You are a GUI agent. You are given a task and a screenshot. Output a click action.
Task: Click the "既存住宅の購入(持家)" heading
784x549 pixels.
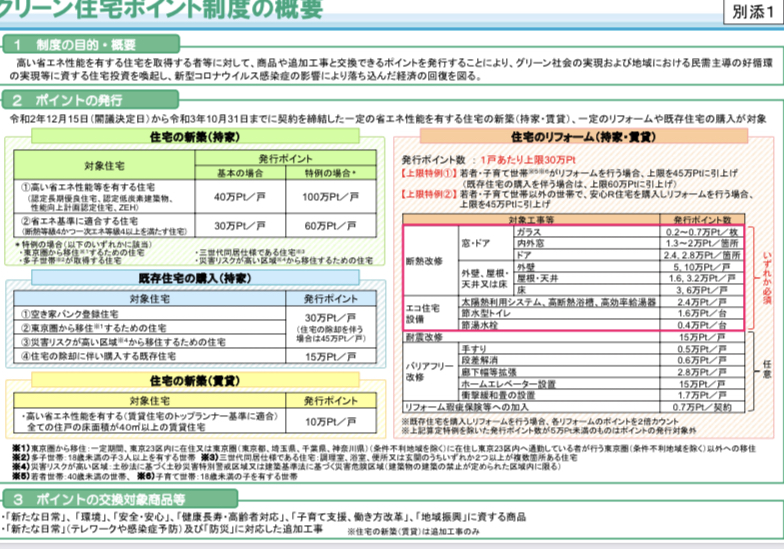coord(195,278)
